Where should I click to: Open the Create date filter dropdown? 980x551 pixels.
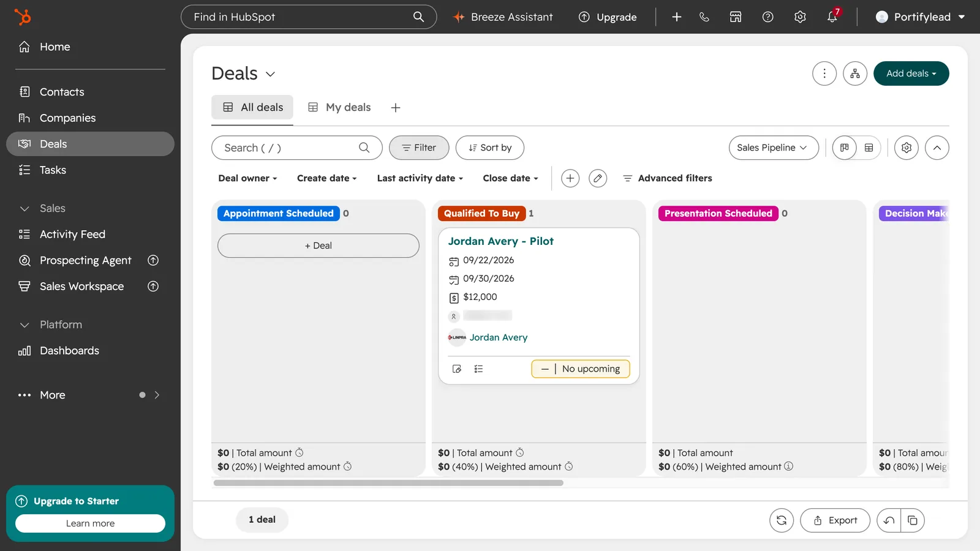[327, 178]
